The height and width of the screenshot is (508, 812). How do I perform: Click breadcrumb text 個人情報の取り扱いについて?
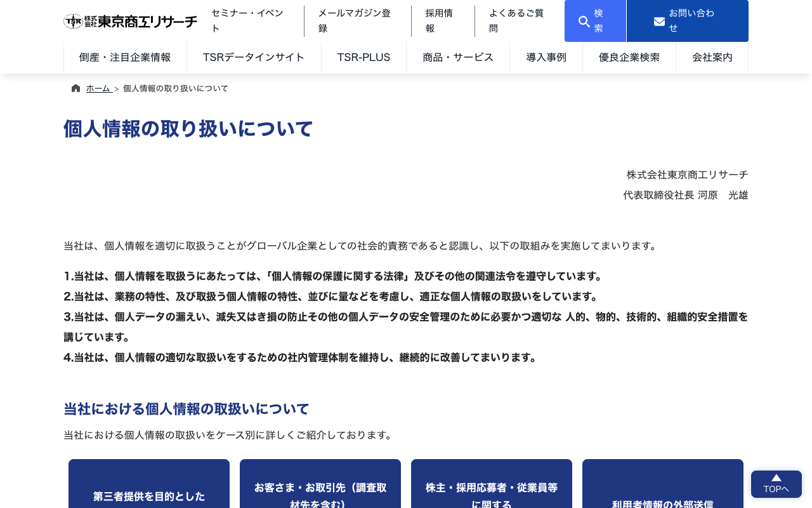coord(176,88)
